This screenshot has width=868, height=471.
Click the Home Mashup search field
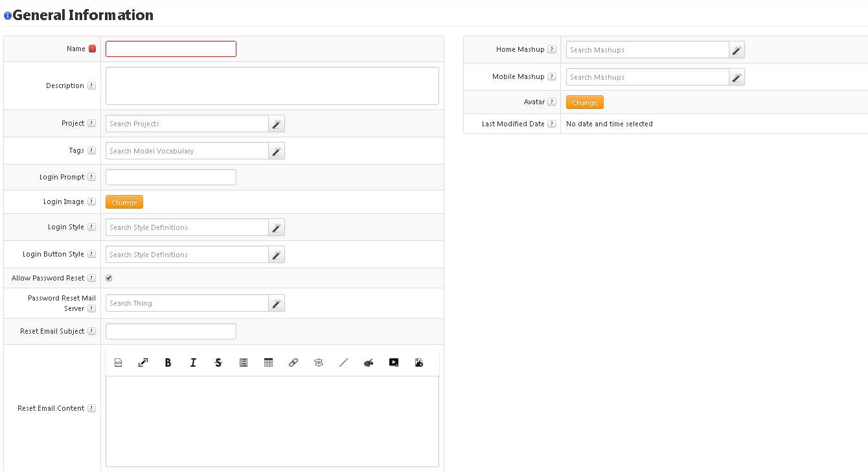pos(647,50)
